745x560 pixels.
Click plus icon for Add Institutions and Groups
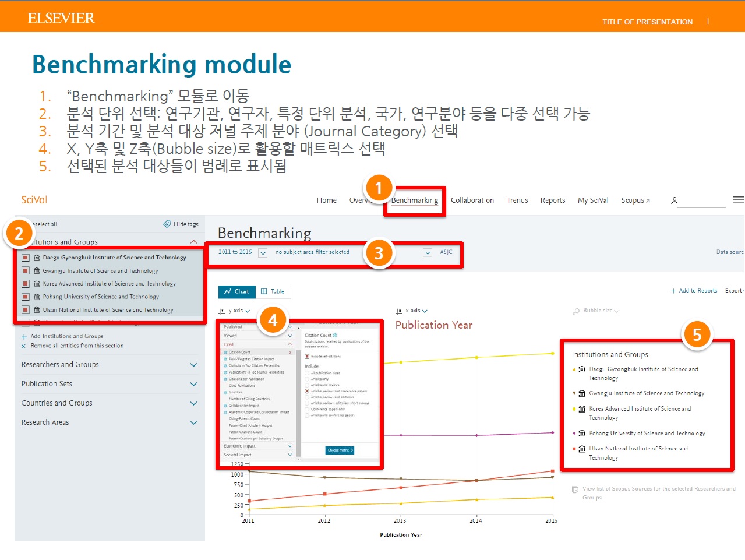click(24, 337)
